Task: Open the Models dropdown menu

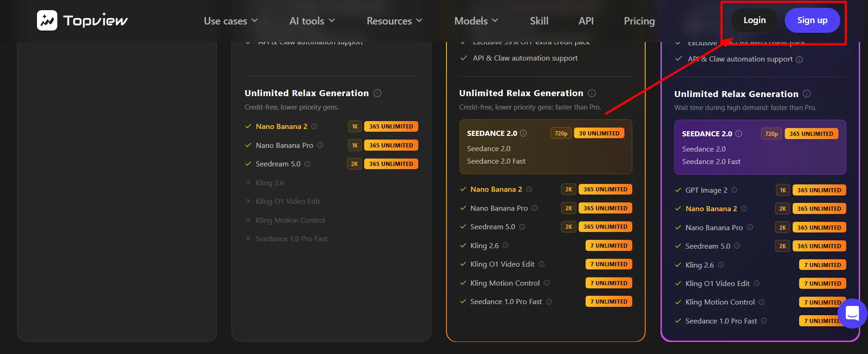Action: coord(476,21)
